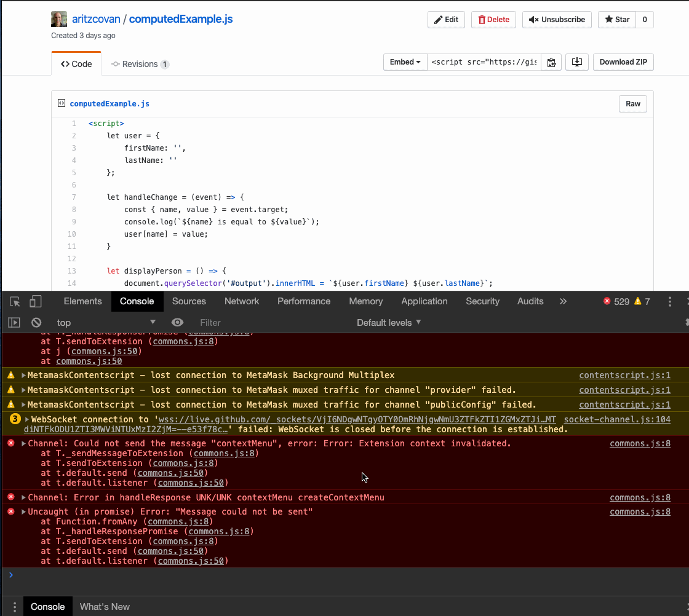The image size is (689, 616).
Task: Open the Elements panel
Action: point(82,301)
